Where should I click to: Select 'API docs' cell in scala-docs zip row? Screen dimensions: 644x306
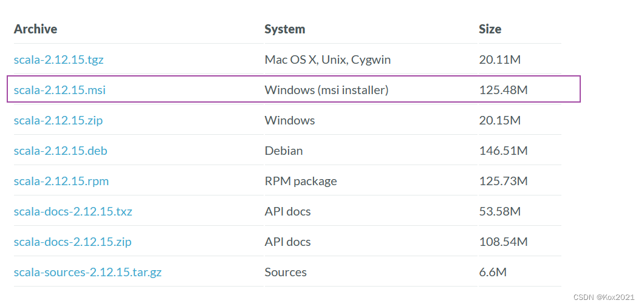click(287, 242)
